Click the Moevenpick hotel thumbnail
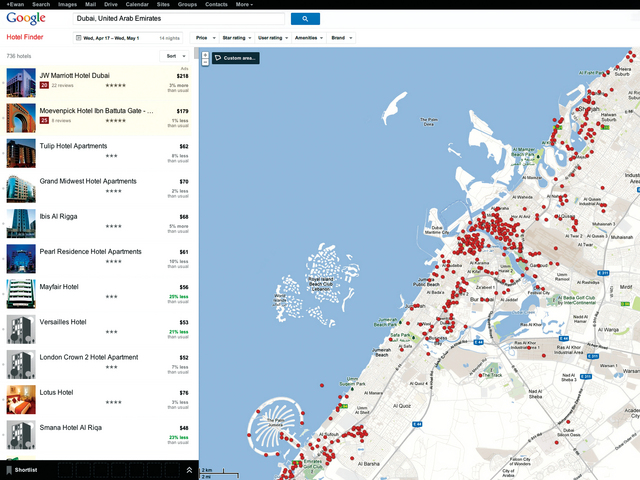 21,118
